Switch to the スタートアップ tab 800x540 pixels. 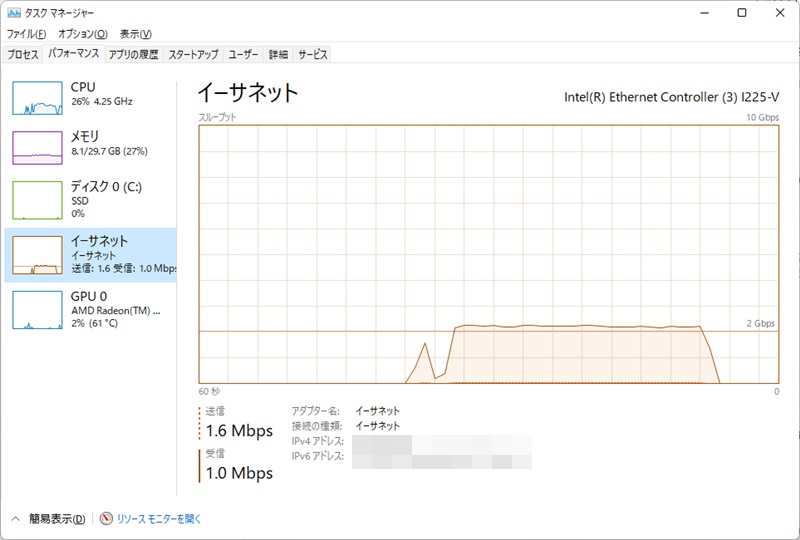pyautogui.click(x=194, y=54)
